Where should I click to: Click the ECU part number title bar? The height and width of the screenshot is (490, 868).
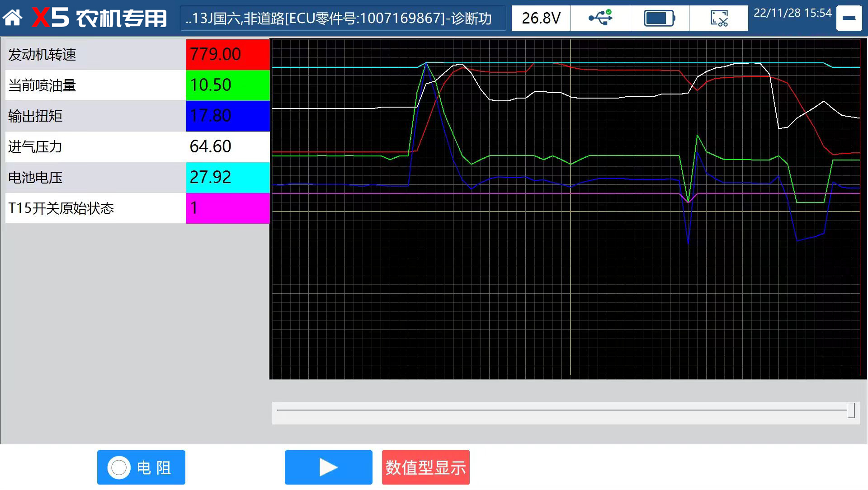tap(343, 18)
